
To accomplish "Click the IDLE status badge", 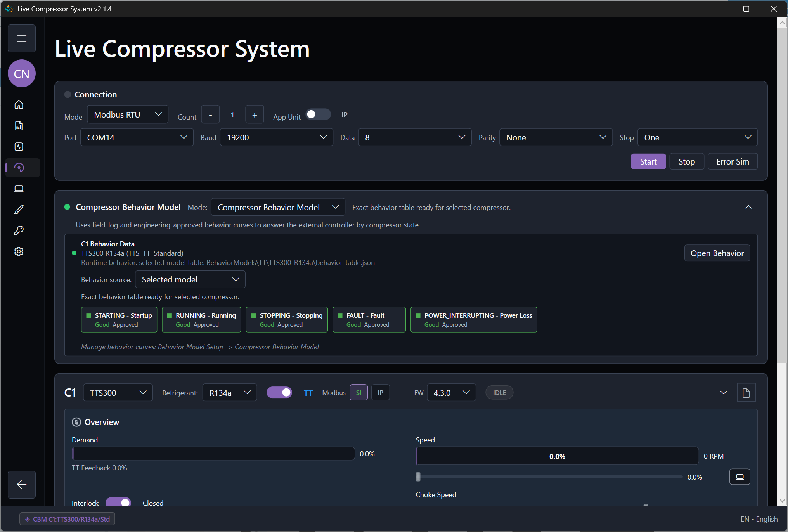I will point(499,393).
